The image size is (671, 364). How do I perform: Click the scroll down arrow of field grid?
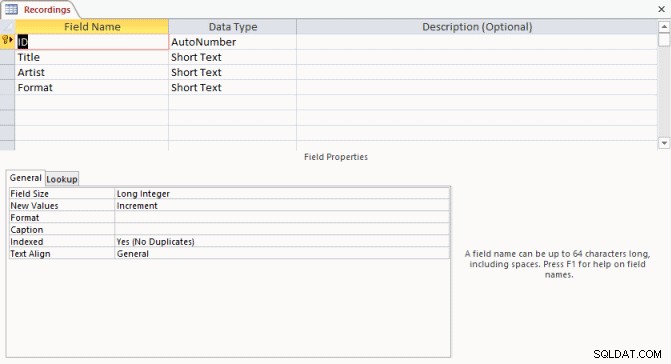[664, 143]
